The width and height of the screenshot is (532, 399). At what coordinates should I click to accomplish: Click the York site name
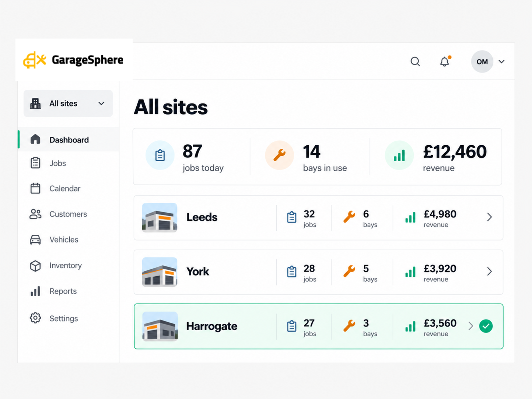pyautogui.click(x=198, y=272)
